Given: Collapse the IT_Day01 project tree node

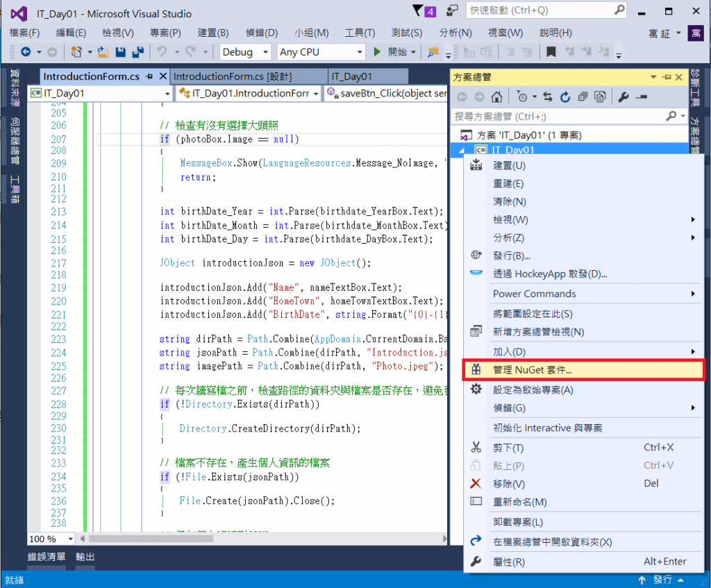Looking at the screenshot, I should point(462,150).
